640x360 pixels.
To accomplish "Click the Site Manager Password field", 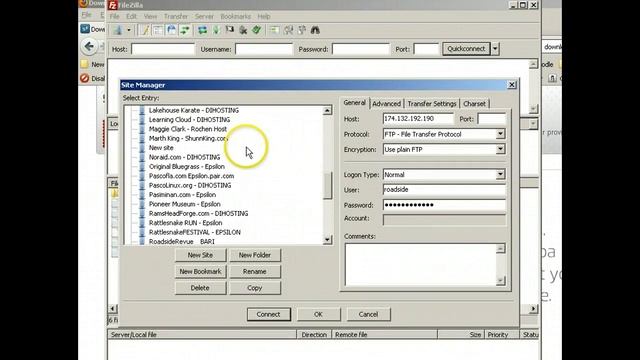I will tap(444, 205).
